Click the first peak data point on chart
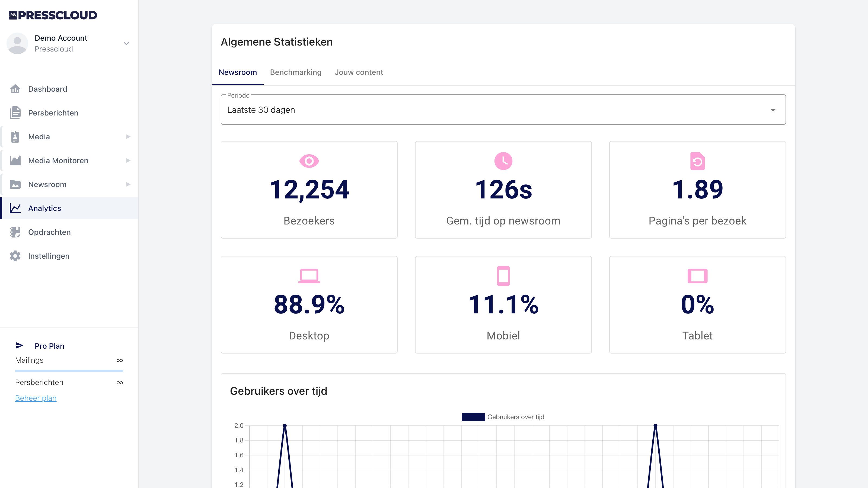 tap(285, 426)
